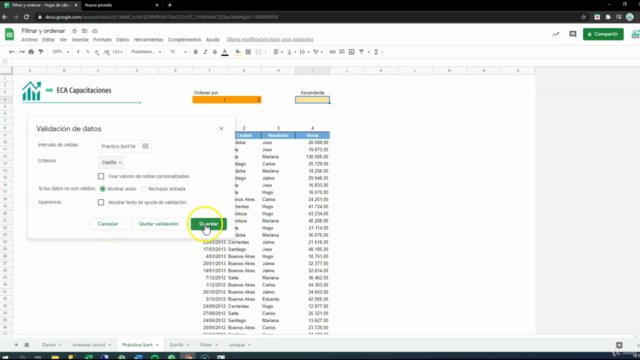Open the text color picker
This screenshot has width=640, height=360.
pos(224,52)
